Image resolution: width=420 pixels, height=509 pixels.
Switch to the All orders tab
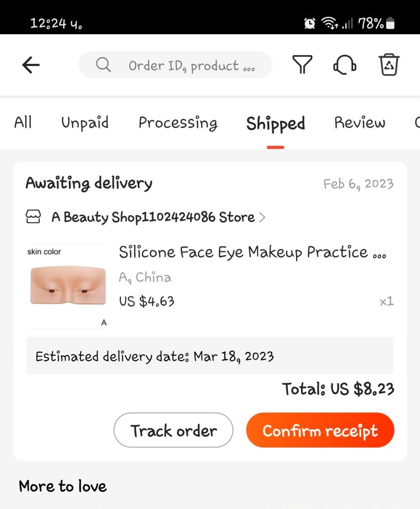click(23, 123)
